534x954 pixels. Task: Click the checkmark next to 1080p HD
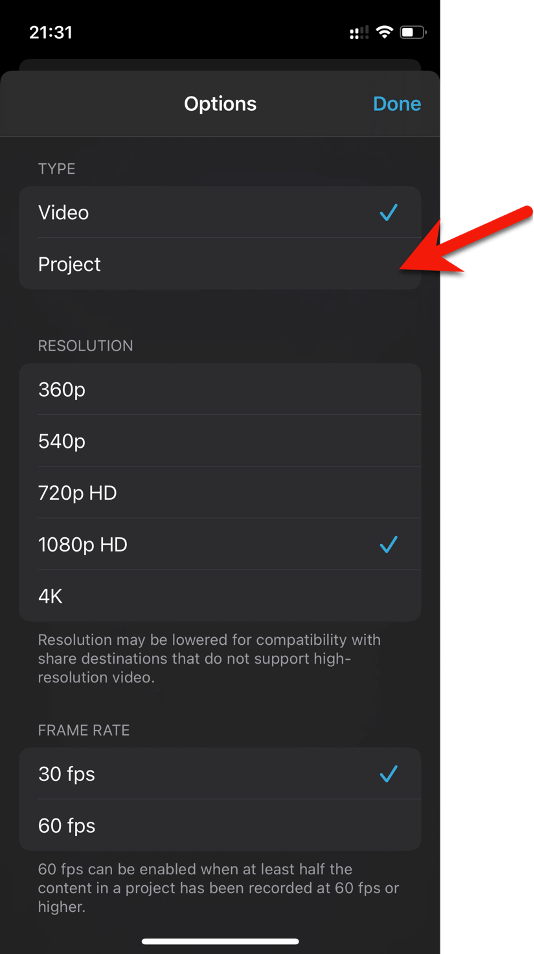388,545
